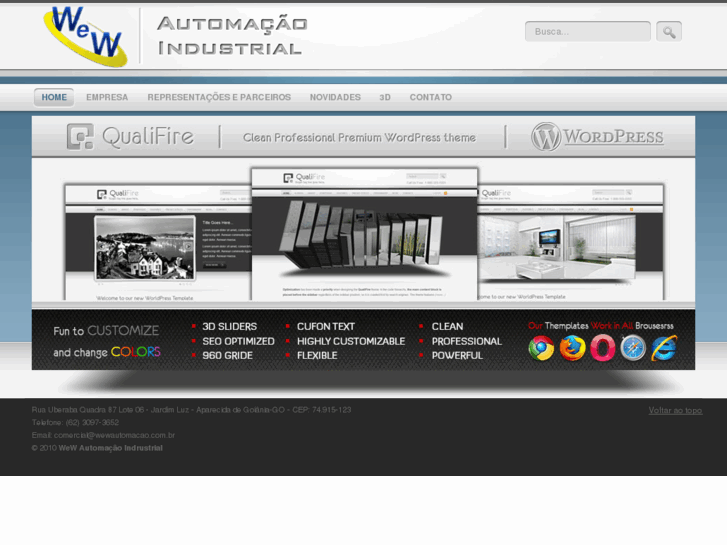Open the HOME menu item
Screen dimensions: 727x545
pyautogui.click(x=54, y=97)
